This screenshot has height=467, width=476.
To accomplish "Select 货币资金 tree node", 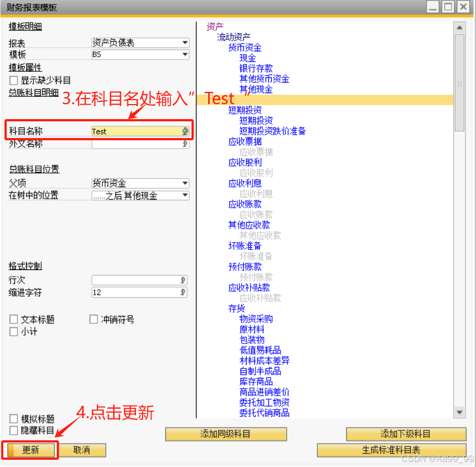I will point(245,48).
